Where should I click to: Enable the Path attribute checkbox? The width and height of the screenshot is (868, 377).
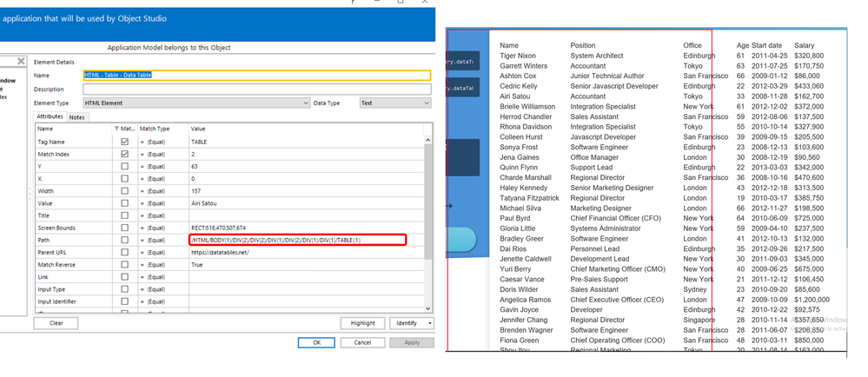124,241
